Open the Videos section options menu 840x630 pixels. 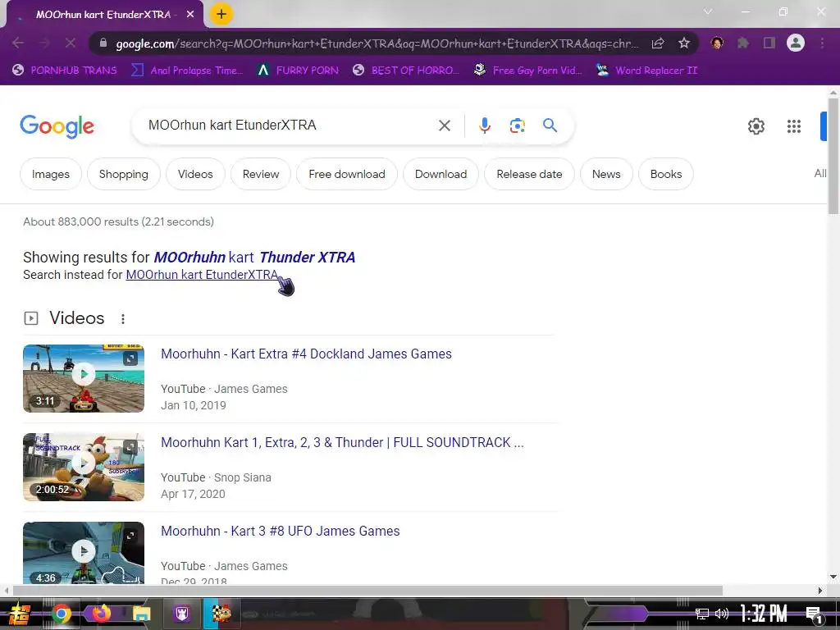[123, 319]
